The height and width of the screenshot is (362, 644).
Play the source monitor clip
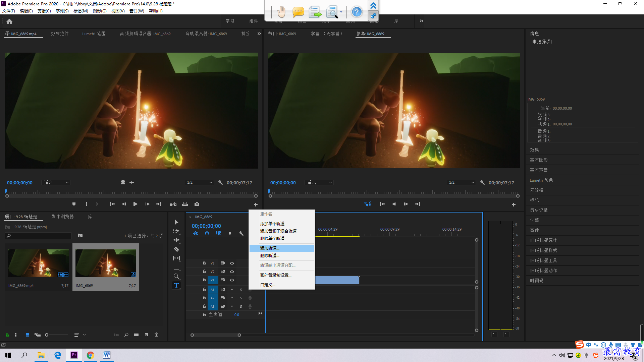[x=136, y=204]
